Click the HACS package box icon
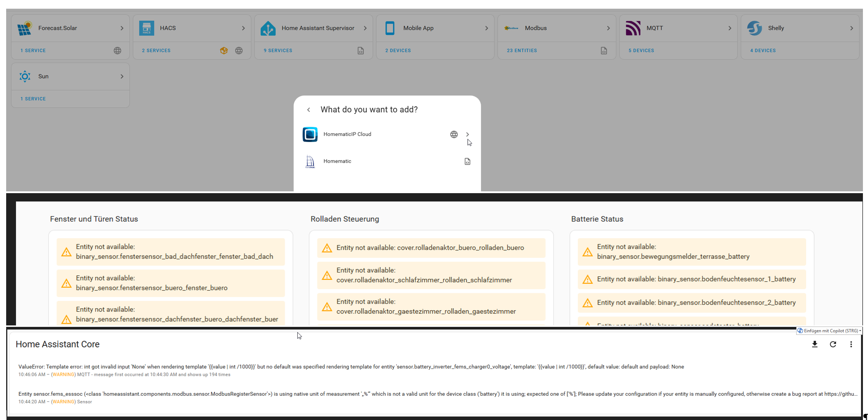Viewport: 868px width, 420px height. (x=224, y=50)
